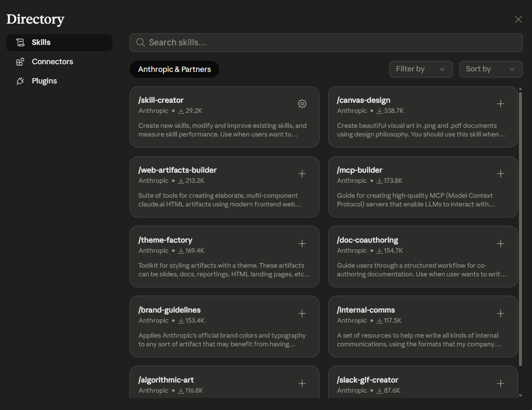
Task: Open the /mcp-builder skill title
Action: [x=359, y=170]
